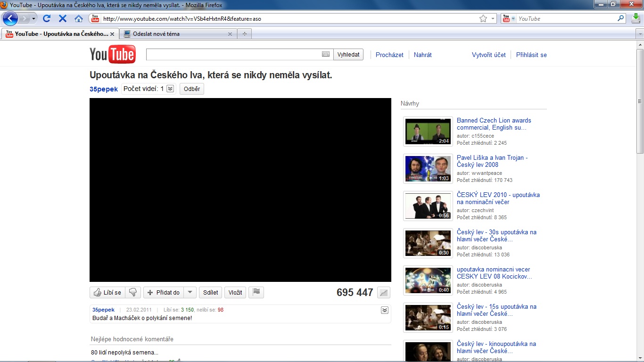Focus the address bar URL field

coord(289,19)
